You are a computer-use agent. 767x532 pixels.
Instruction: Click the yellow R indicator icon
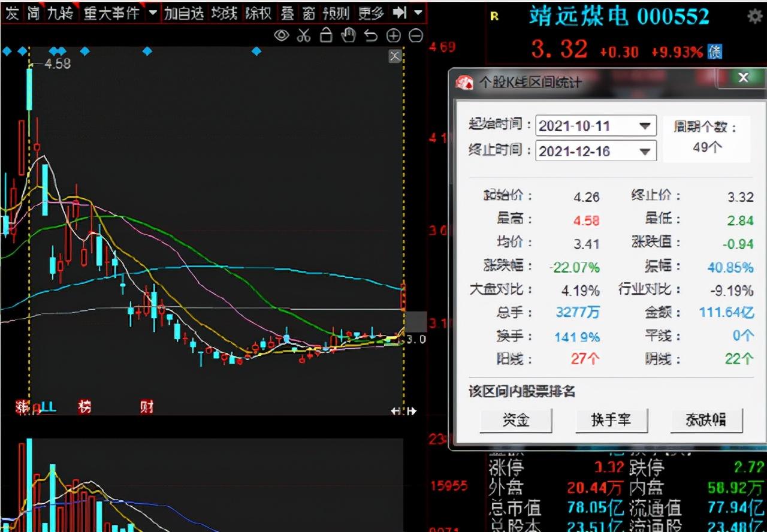[x=494, y=17]
